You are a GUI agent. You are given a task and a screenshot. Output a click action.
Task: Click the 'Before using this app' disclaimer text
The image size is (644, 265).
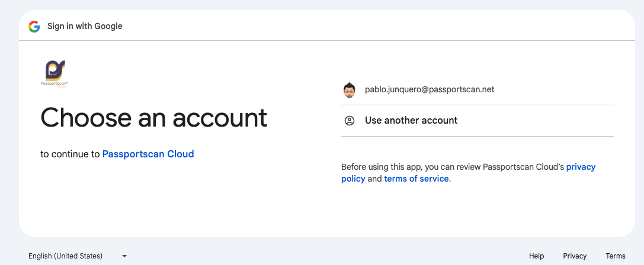(x=450, y=167)
